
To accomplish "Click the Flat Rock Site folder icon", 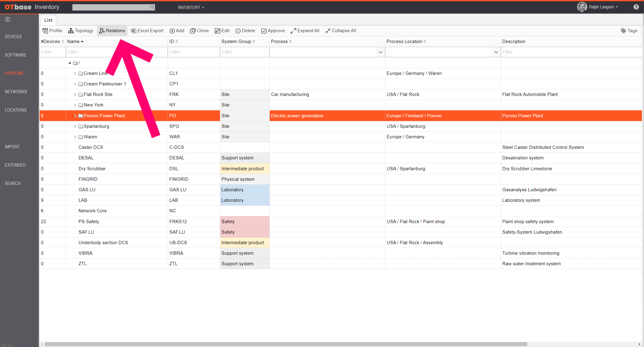I will coord(80,94).
